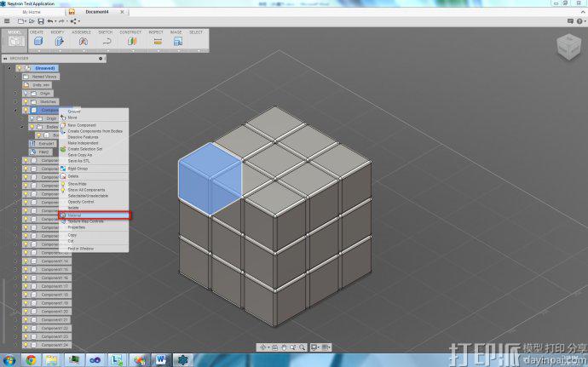Screen dimensions: 588x367
Task: Choose Move in context menu
Action: click(x=94, y=118)
